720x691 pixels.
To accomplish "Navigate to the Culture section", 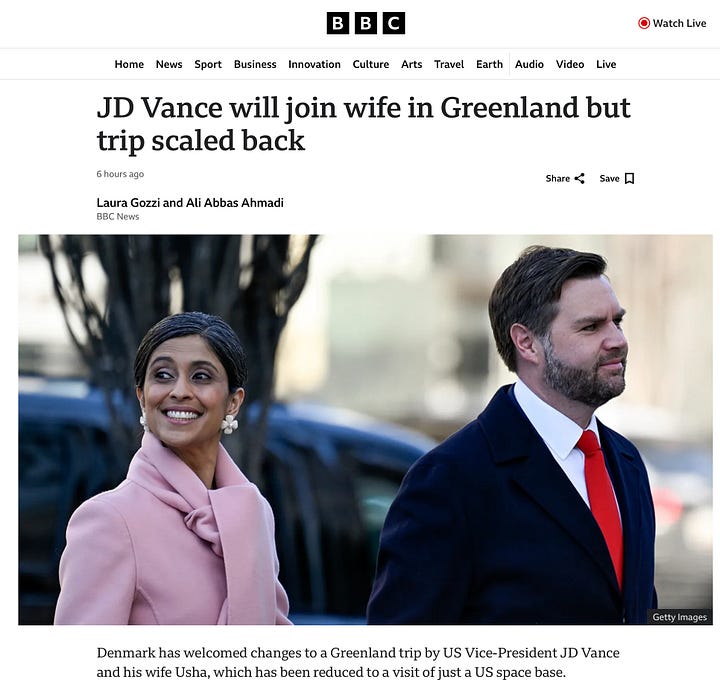I will 371,64.
